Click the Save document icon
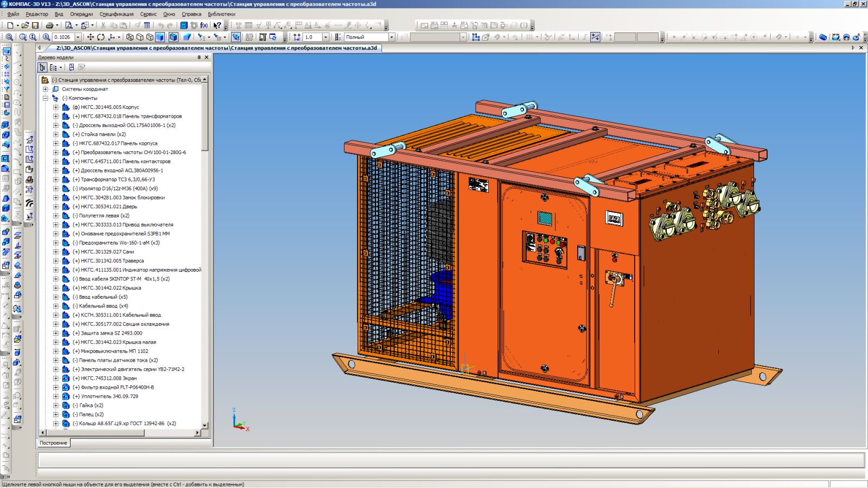This screenshot has width=868, height=488. point(35,25)
